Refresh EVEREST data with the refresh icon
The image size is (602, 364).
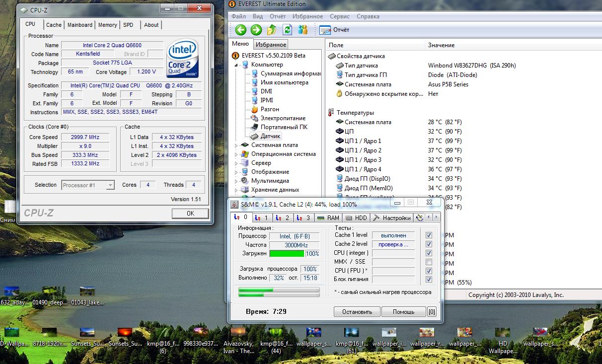coord(287,30)
